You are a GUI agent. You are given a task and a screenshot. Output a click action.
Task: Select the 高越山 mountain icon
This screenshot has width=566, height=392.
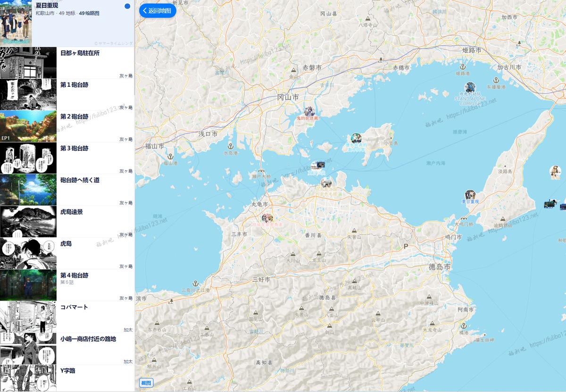coord(354,280)
